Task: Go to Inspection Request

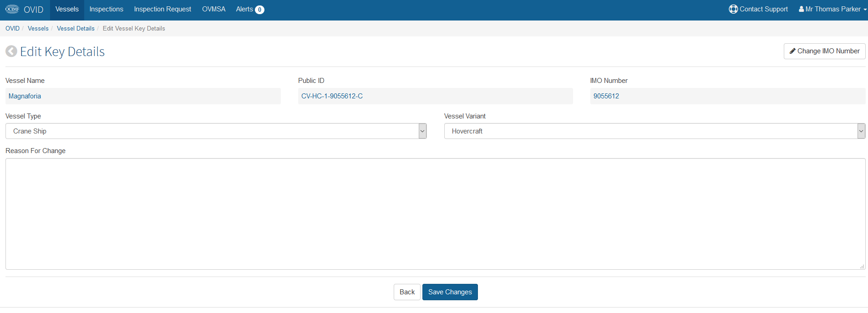Action: (162, 9)
